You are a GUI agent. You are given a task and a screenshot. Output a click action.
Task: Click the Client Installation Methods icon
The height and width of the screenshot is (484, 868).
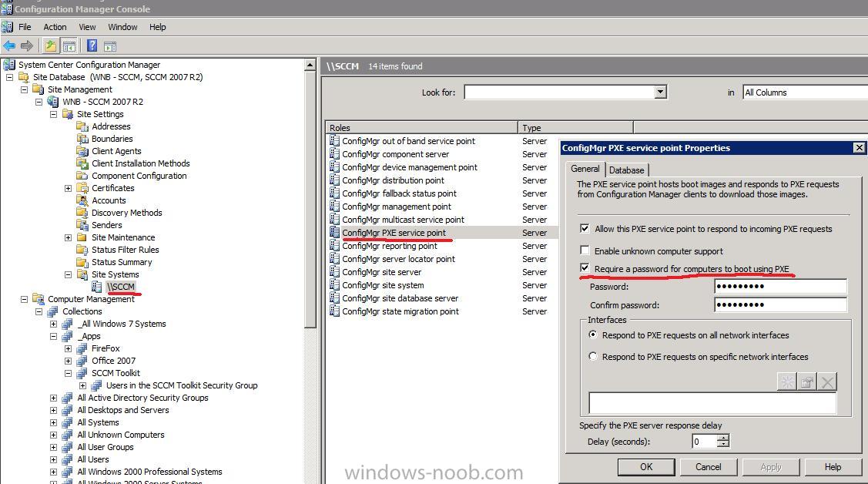click(82, 163)
